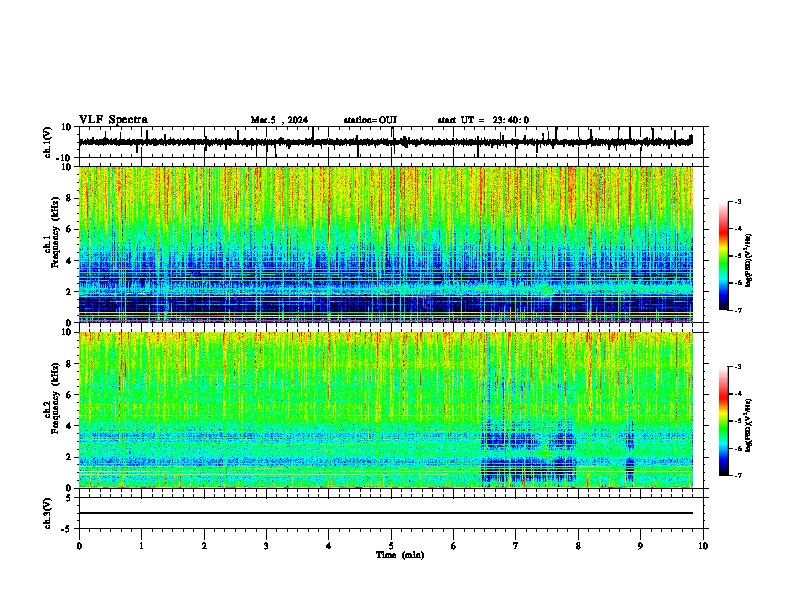792x612 pixels.
Task: Click the ch.1 voltage waveform trace panel
Action: [393, 142]
